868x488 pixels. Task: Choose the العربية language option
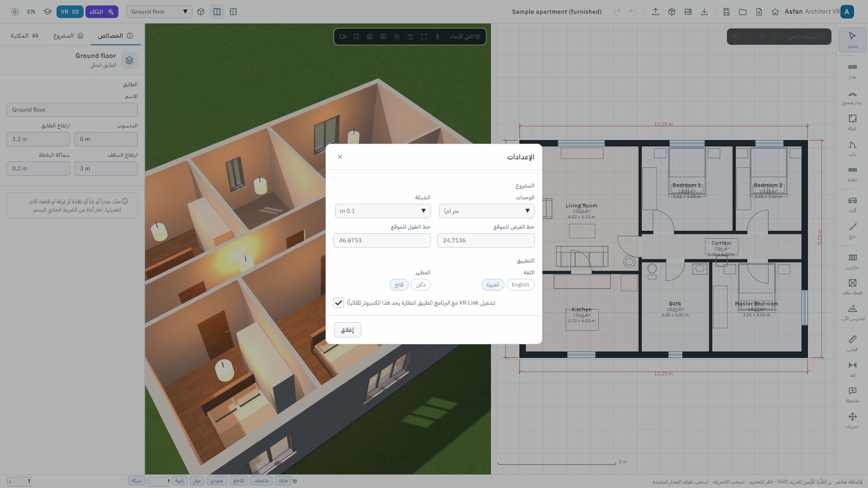[493, 285]
